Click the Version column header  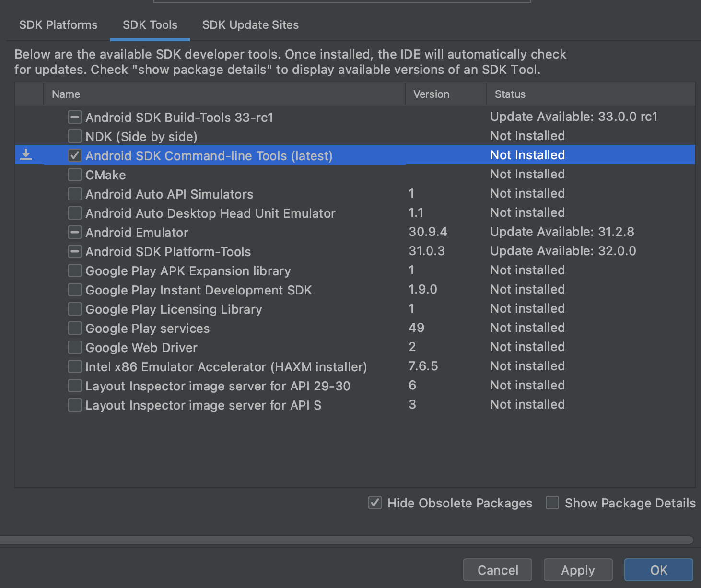446,94
